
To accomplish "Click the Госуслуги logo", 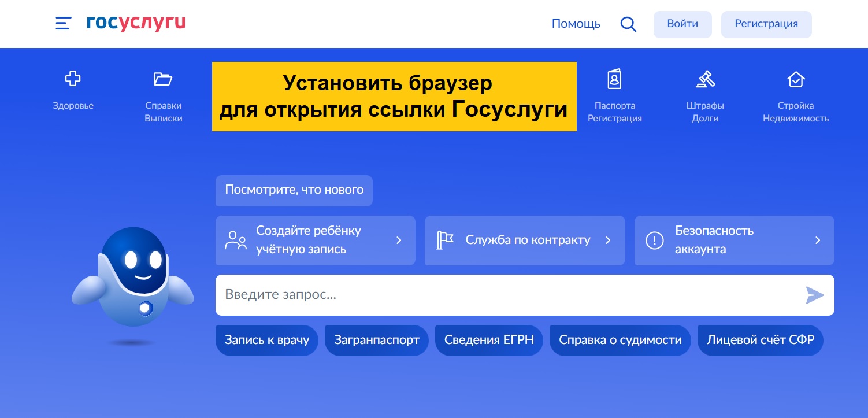I will (136, 23).
